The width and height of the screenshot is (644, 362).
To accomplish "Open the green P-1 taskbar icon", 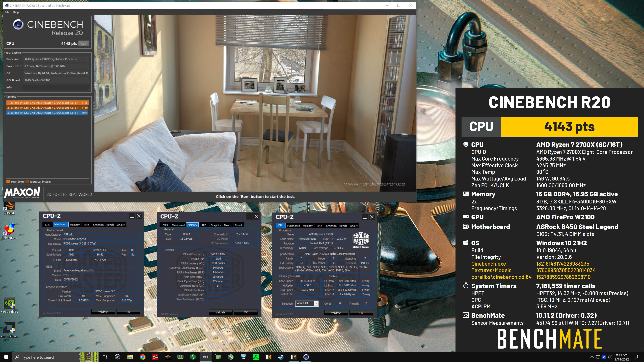I will click(x=256, y=357).
